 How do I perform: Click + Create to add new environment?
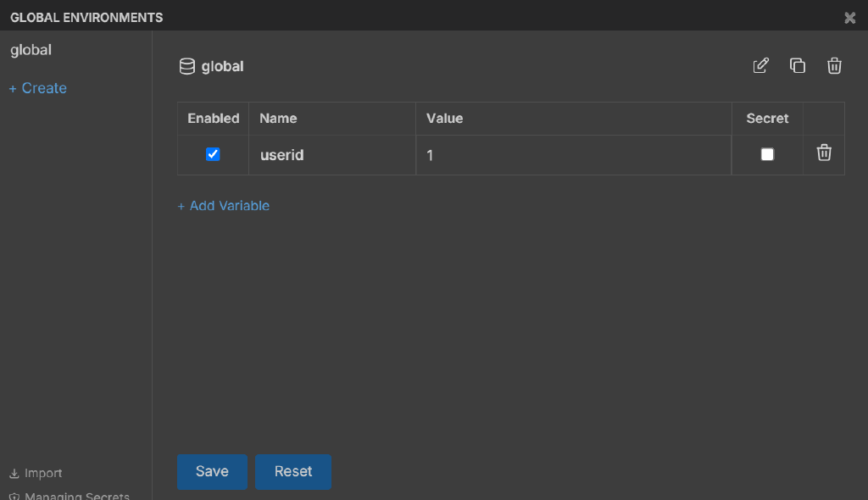[x=38, y=88]
